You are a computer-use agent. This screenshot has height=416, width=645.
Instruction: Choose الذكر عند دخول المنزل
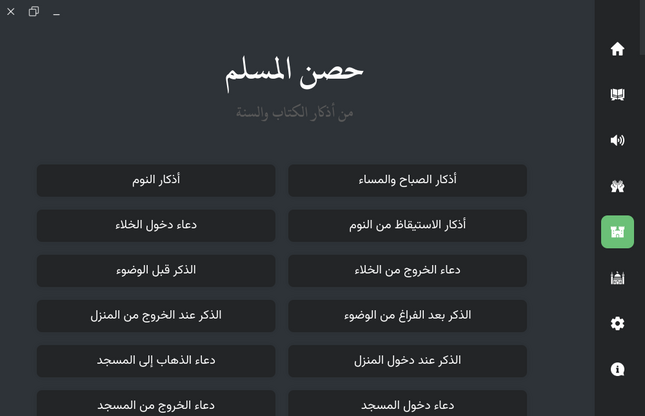(407, 361)
